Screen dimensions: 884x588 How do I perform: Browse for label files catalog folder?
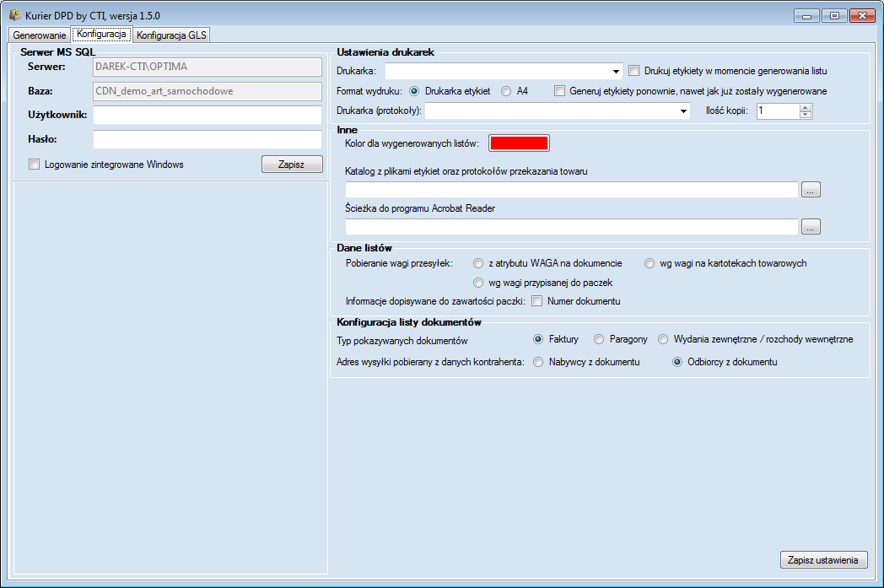[811, 190]
